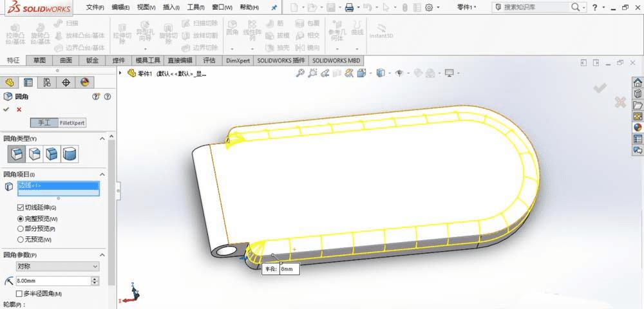The image size is (644, 309).
Task: Cancel the fillet with the red X
Action: pos(19,109)
